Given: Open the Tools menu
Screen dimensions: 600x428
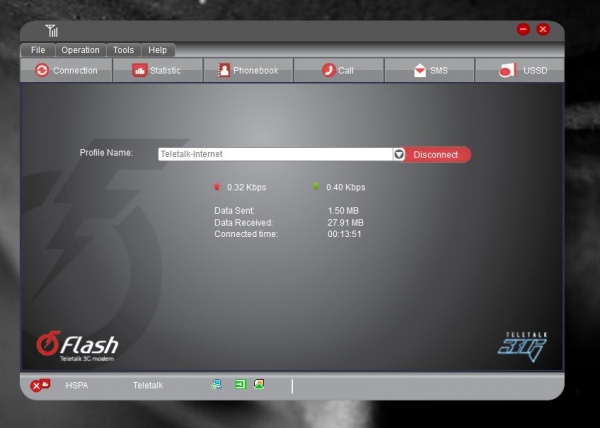Looking at the screenshot, I should 124,50.
